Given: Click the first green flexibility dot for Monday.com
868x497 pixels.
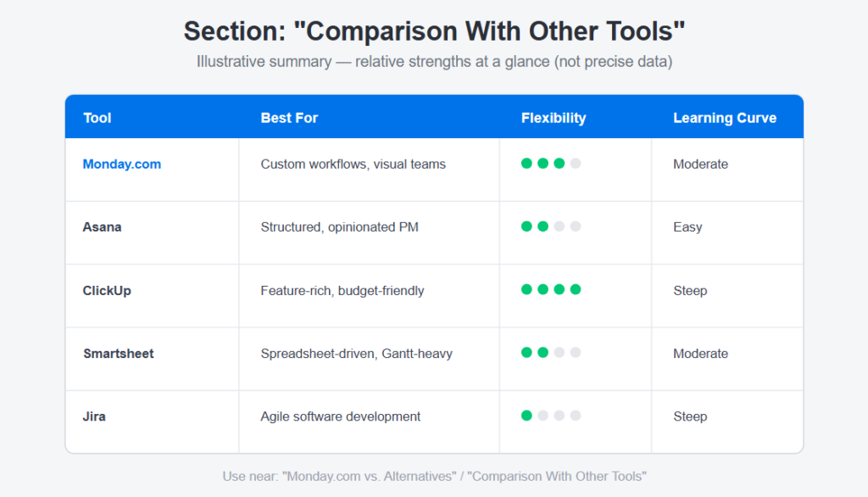Looking at the screenshot, I should point(526,164).
